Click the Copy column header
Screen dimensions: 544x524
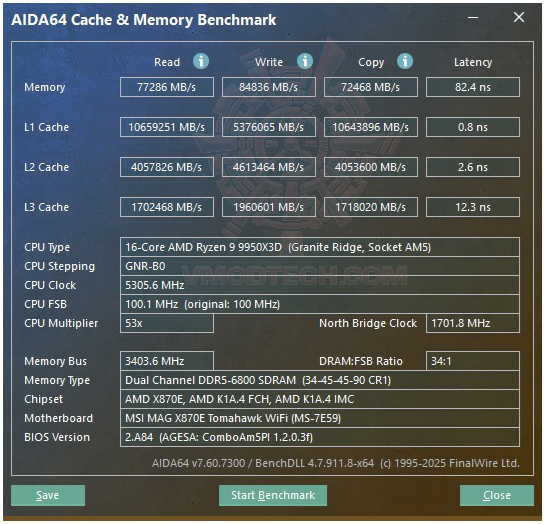(x=371, y=62)
